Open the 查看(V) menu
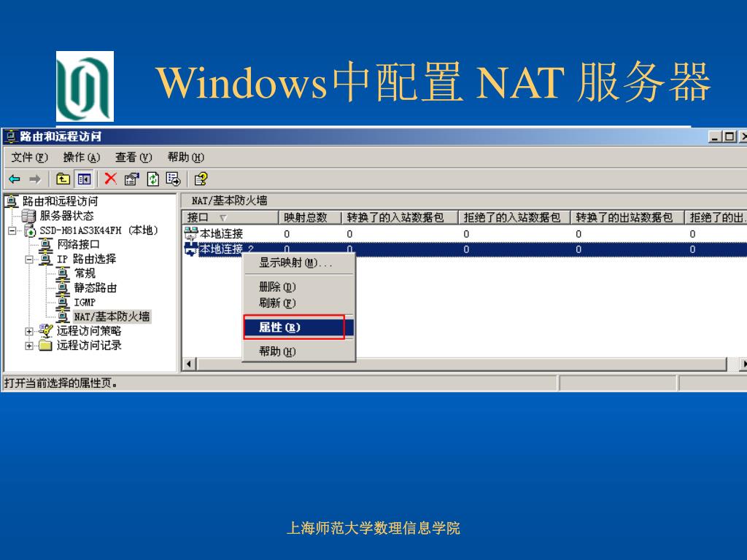Screen dimensions: 747x560 [133, 157]
